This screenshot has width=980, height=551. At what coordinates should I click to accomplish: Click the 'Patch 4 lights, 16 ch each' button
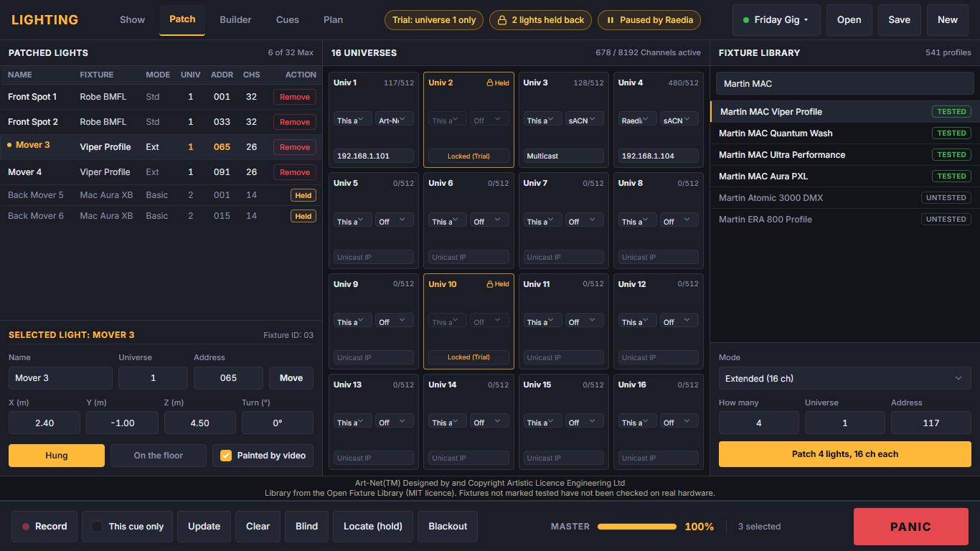pos(845,454)
